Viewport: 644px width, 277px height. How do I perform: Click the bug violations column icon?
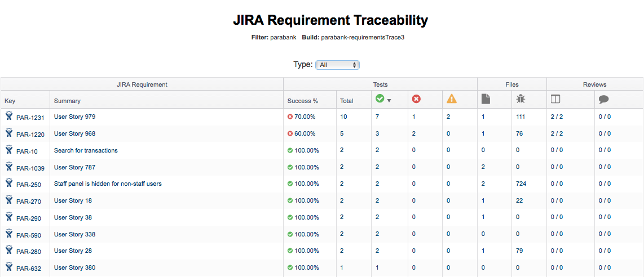tap(521, 99)
